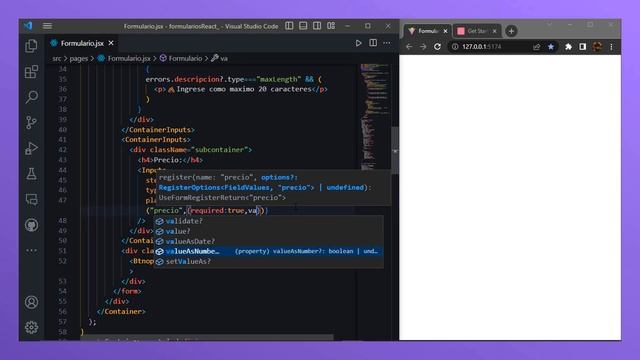This screenshot has width=640, height=360.
Task: Reload the browser page
Action: 437,47
